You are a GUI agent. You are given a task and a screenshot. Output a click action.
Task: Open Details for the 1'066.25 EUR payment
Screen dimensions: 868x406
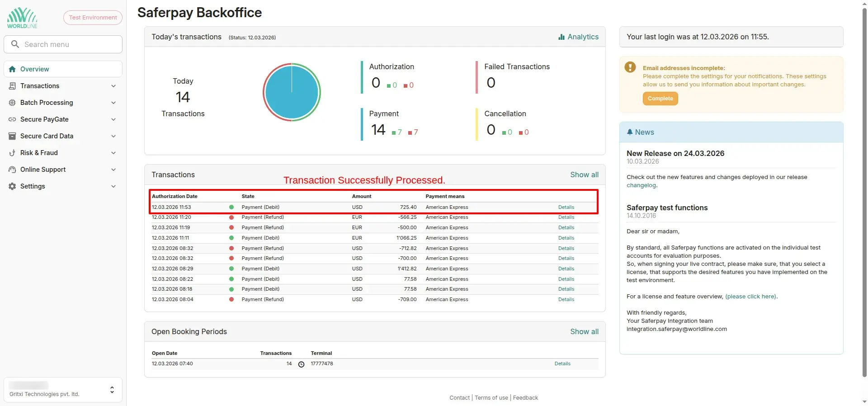566,238
